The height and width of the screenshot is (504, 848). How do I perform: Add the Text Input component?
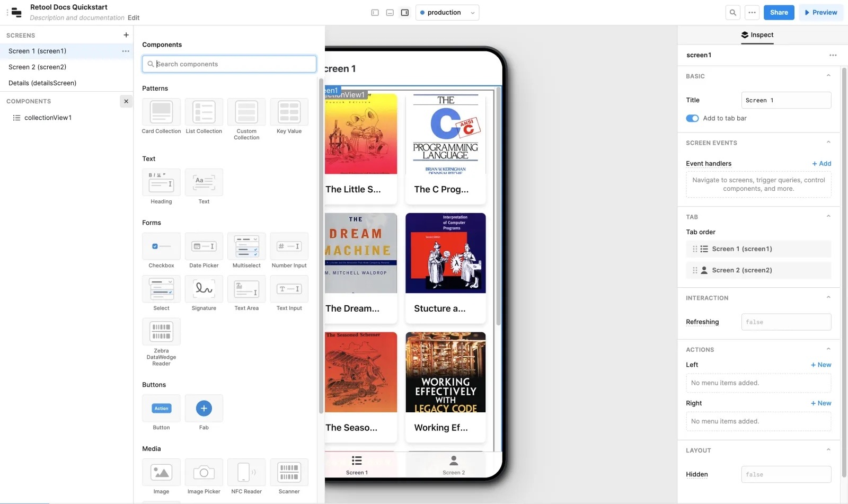pyautogui.click(x=289, y=289)
